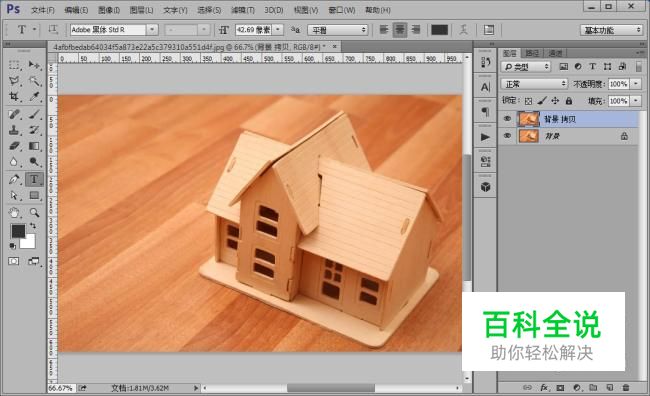
Task: Select the Dodge tool
Action: pyautogui.click(x=34, y=162)
